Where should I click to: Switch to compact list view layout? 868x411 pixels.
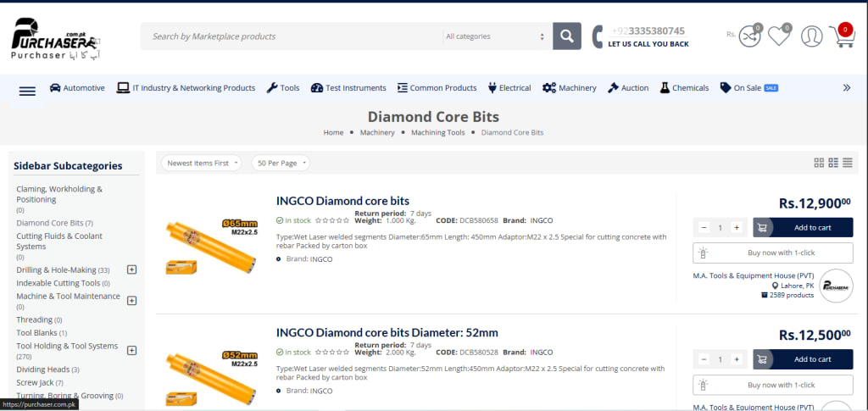coord(833,163)
